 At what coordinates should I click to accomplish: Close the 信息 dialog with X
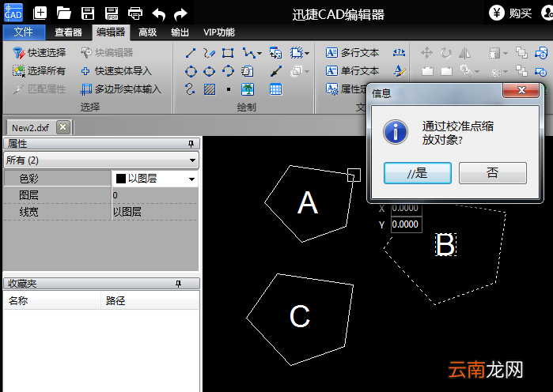pos(521,90)
